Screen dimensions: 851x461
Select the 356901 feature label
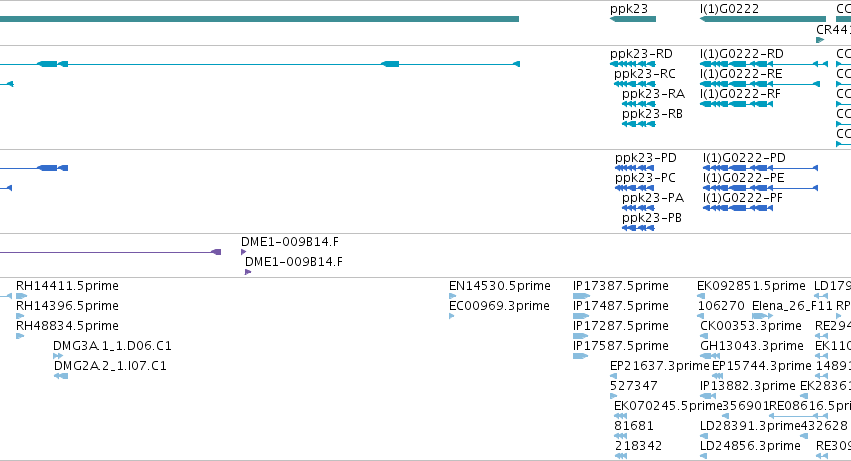(746, 406)
